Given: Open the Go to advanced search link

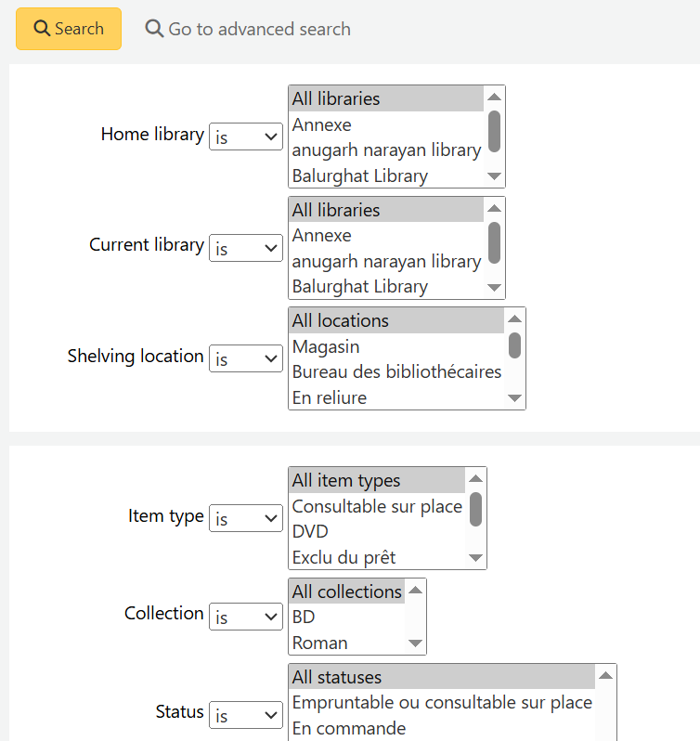Looking at the screenshot, I should 248,29.
